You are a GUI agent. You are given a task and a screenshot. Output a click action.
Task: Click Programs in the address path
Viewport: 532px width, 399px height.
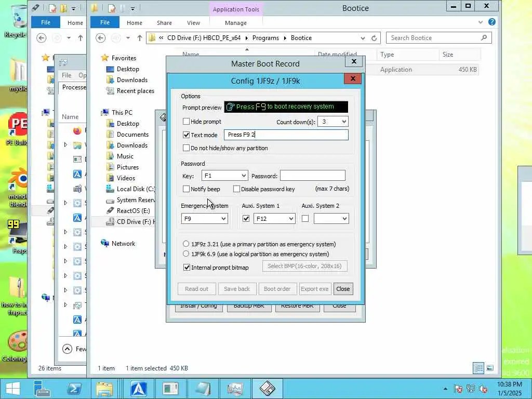click(x=265, y=38)
